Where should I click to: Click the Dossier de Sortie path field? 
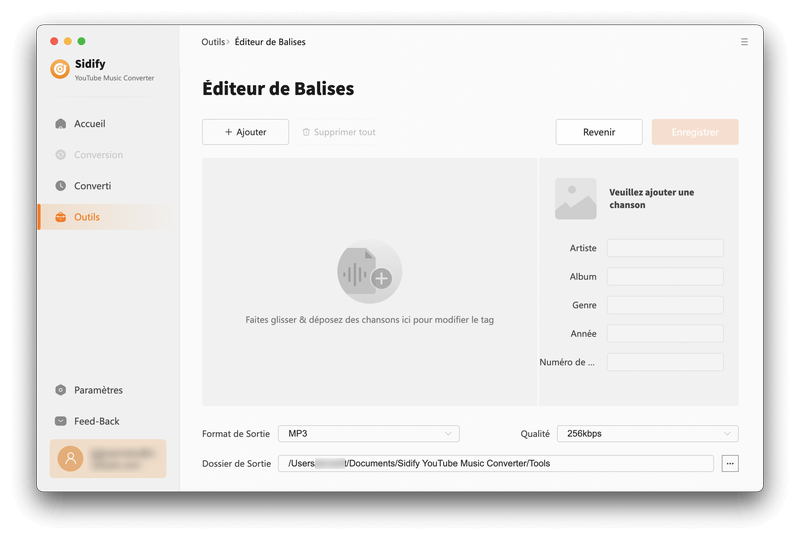tap(496, 463)
